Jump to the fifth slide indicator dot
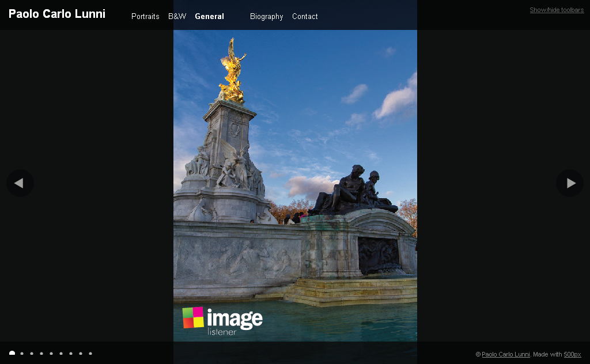This screenshot has height=364, width=590. coord(51,354)
